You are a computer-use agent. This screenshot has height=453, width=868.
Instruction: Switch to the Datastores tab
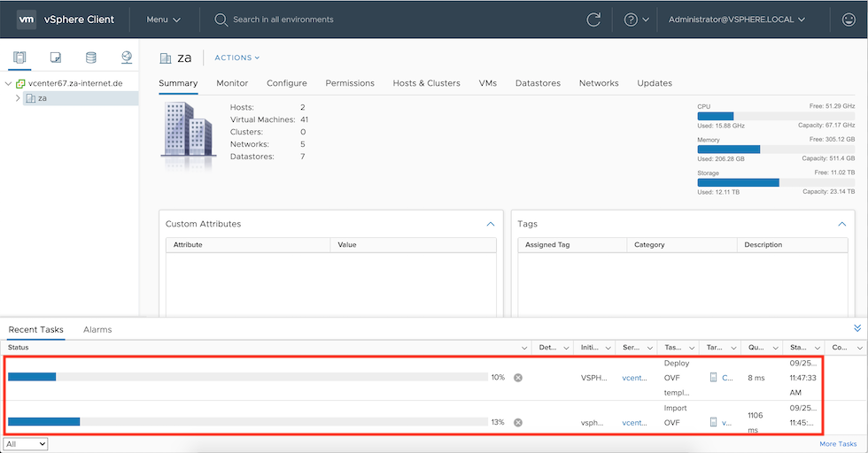point(539,83)
